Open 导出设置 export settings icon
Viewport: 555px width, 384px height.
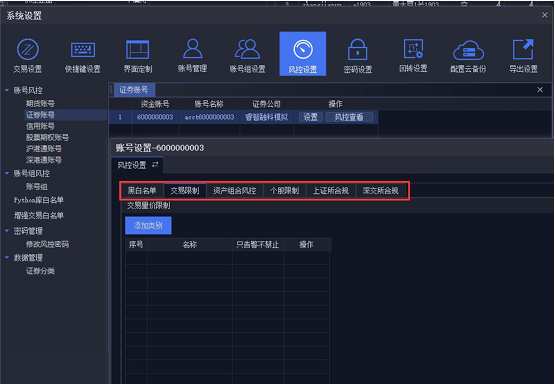click(523, 56)
